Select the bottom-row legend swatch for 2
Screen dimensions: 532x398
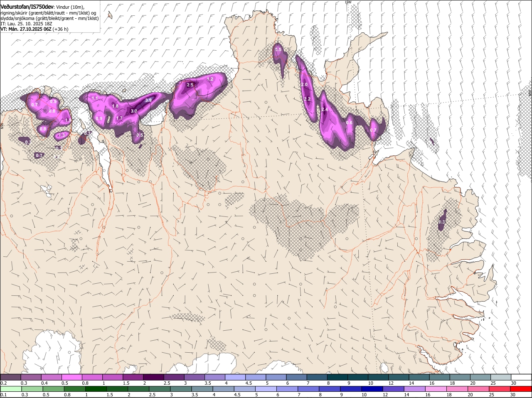138,389
